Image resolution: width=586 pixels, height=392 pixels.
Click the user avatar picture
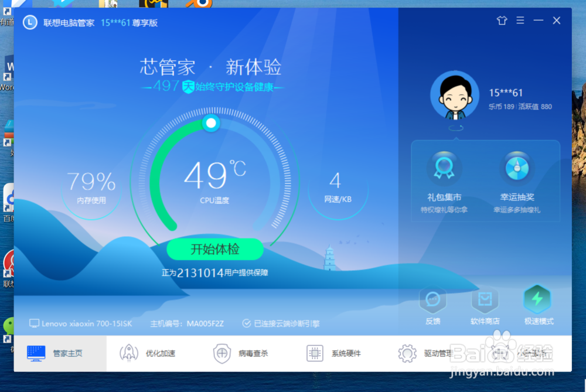455,95
